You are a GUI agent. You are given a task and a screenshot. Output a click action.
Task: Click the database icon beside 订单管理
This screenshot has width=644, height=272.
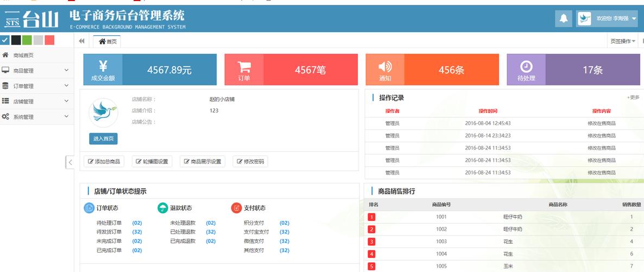5,85
